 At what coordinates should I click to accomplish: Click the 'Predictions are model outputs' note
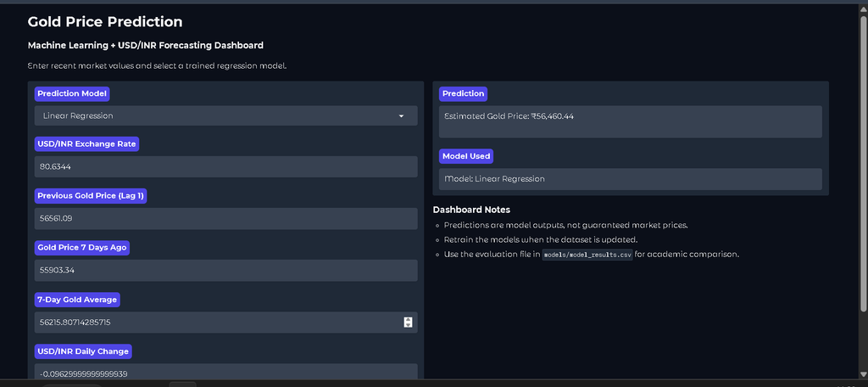pos(565,225)
